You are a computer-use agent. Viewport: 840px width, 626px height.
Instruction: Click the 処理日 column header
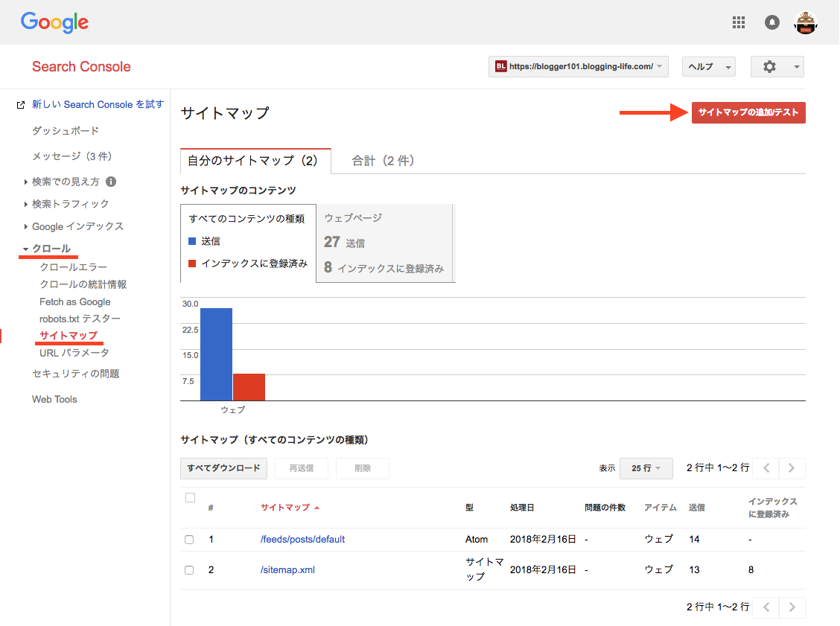point(522,508)
